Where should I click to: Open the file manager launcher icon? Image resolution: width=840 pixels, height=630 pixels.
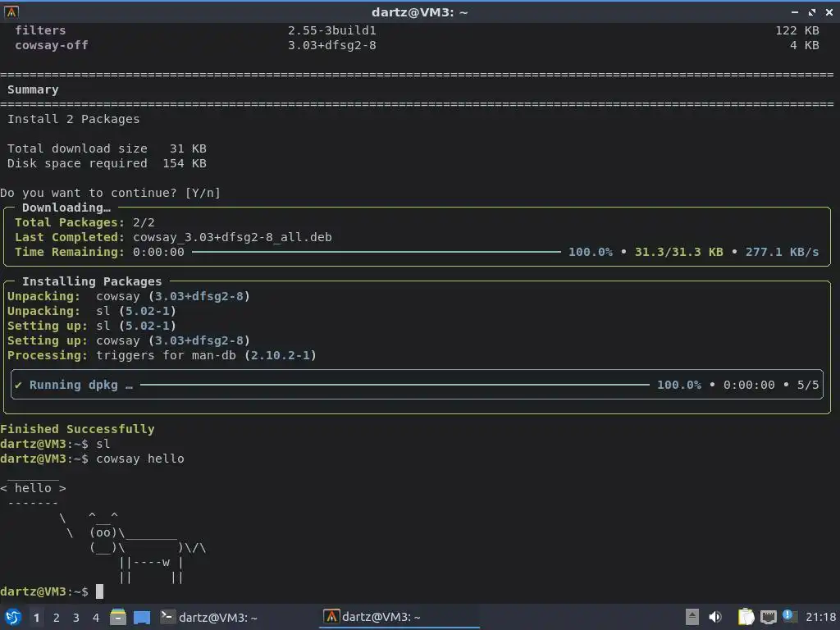point(118,617)
